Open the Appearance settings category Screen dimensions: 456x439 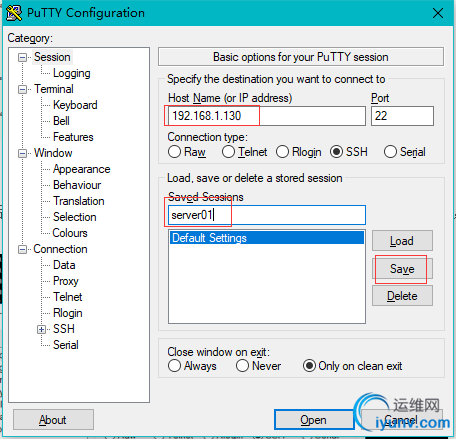pos(82,169)
